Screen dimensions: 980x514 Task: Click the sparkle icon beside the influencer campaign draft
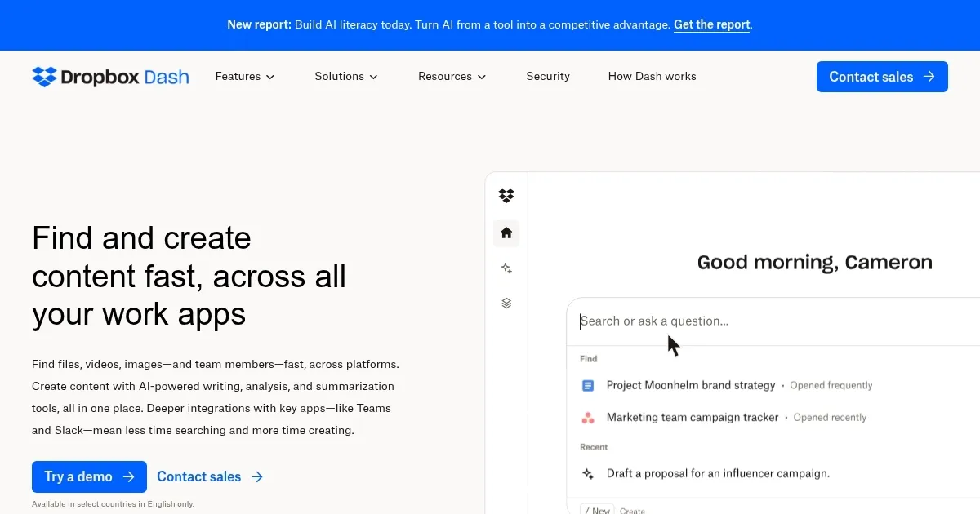(588, 473)
